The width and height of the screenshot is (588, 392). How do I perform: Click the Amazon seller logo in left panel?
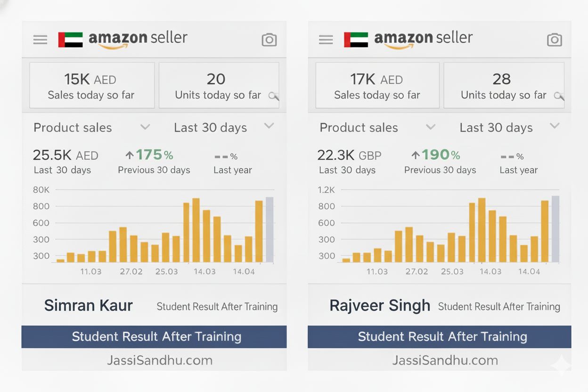point(138,39)
